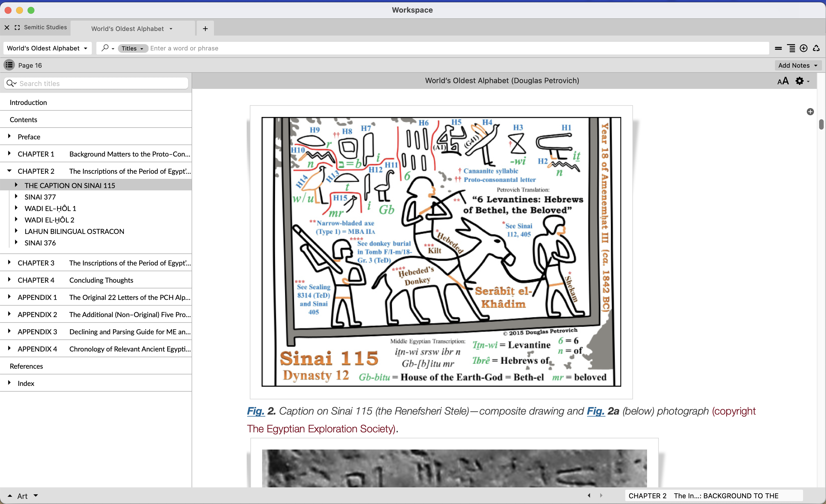Screen dimensions: 826x504
Task: Click the plus icon on the Sinai 115 figure
Action: point(810,112)
